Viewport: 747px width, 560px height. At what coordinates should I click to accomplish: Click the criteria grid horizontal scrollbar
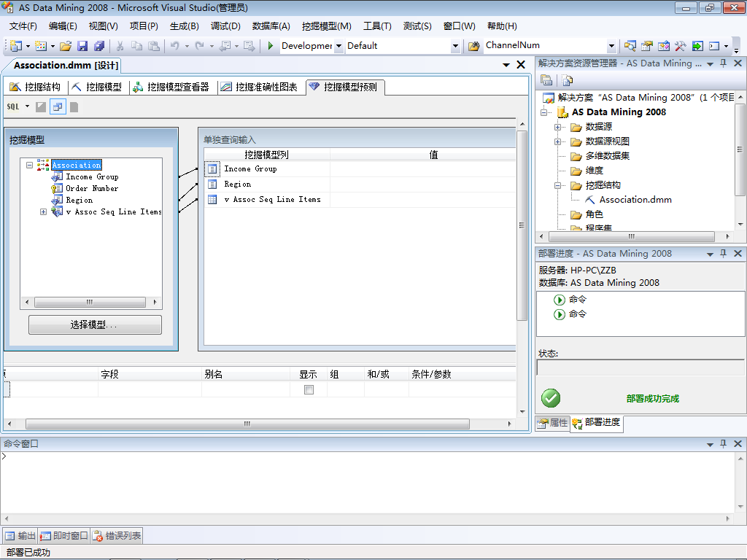[x=247, y=424]
